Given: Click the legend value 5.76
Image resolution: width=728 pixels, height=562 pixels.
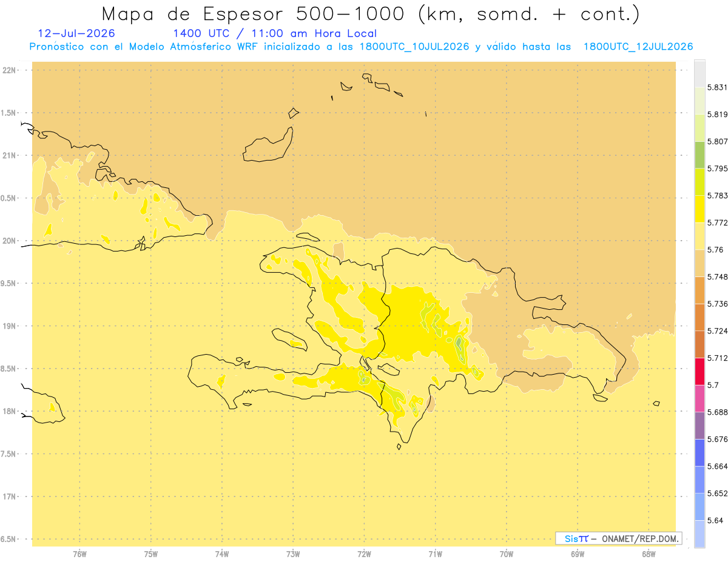Looking at the screenshot, I should pos(715,250).
